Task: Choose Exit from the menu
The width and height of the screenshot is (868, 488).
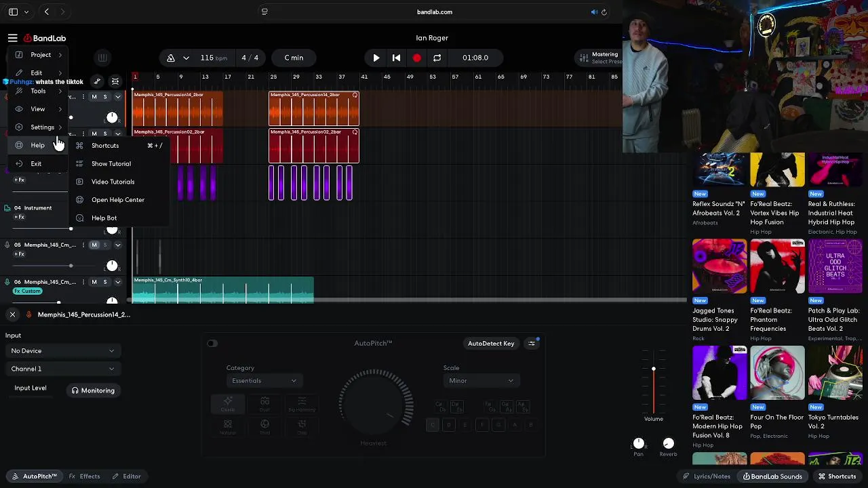Action: point(38,163)
